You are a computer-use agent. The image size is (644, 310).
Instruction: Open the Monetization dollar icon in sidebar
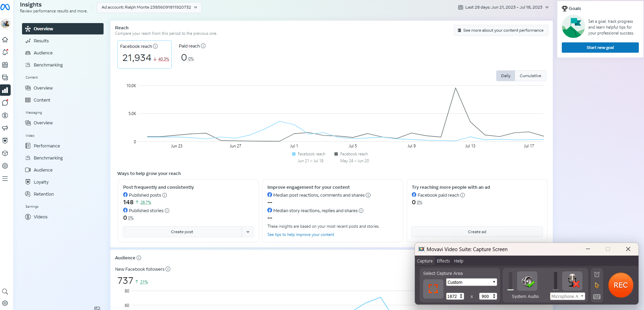click(5, 115)
